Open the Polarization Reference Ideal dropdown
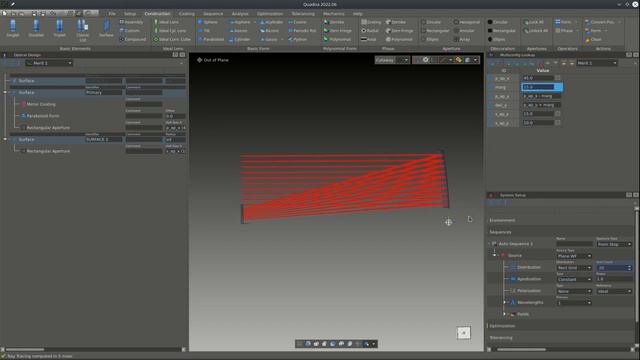640x360 pixels. pos(614,291)
